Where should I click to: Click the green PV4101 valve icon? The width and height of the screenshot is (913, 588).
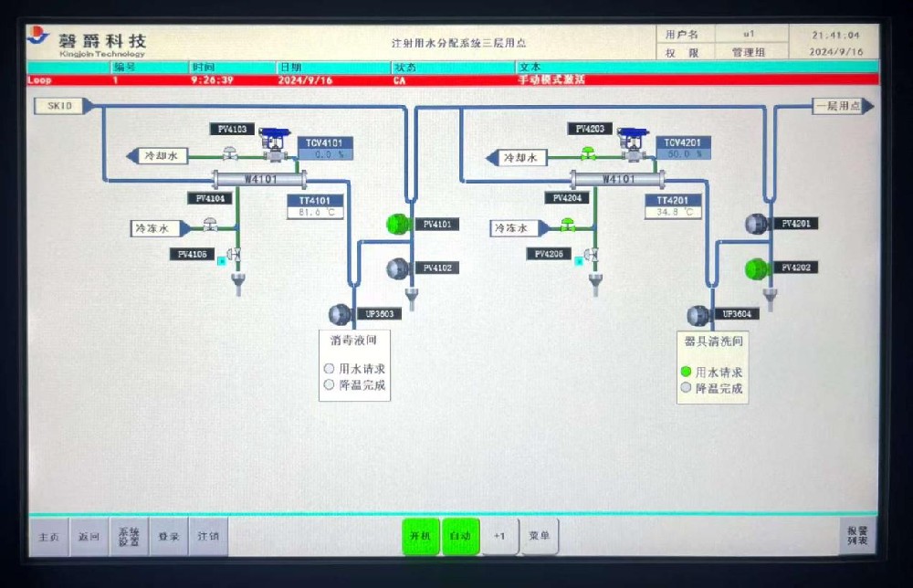(397, 224)
